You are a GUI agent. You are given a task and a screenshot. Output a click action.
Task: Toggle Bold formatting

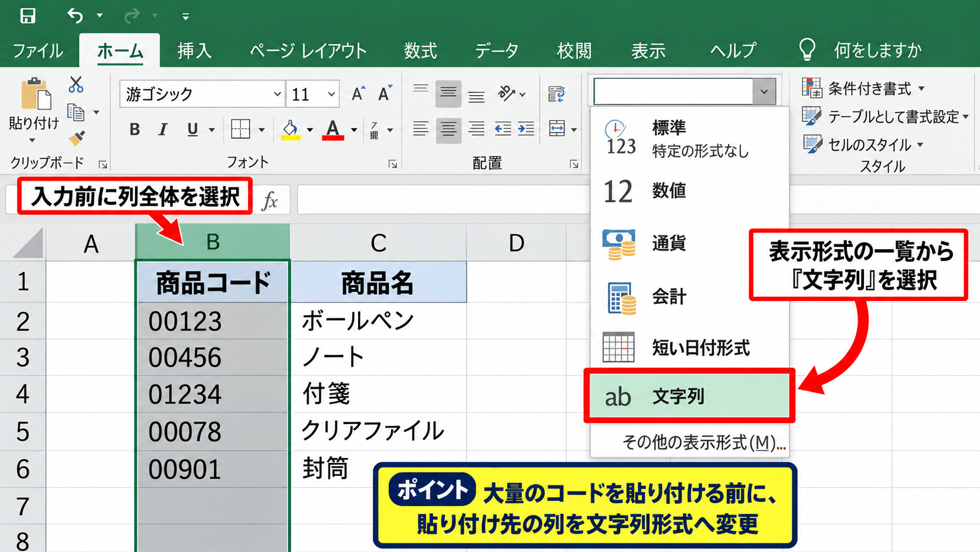pos(135,129)
